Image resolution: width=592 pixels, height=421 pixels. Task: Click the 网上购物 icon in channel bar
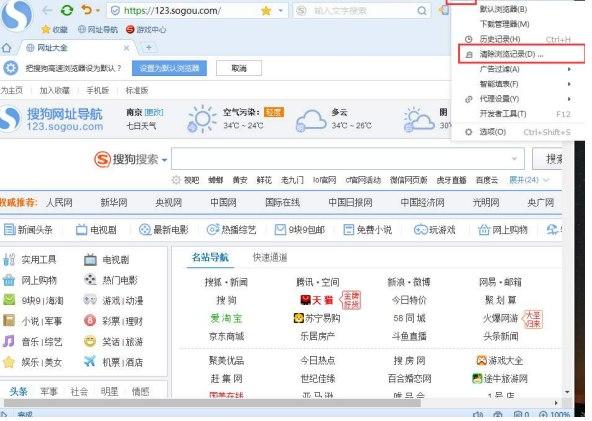pos(484,230)
